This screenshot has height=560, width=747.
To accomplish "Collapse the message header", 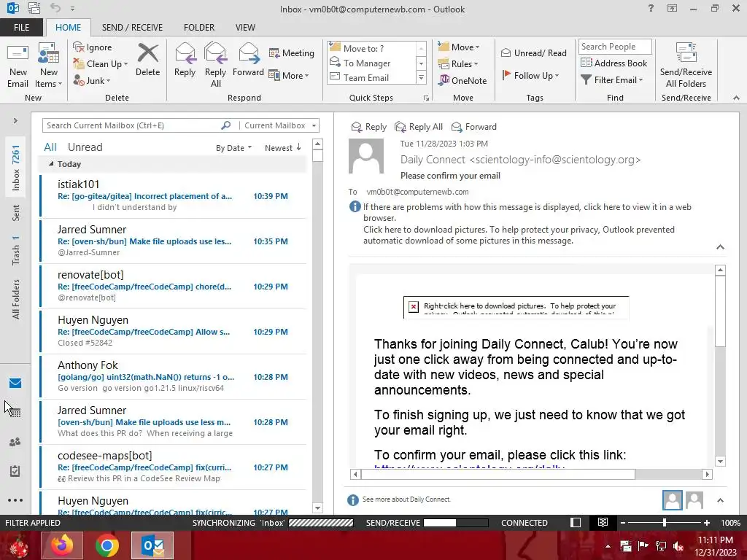I will click(720, 246).
